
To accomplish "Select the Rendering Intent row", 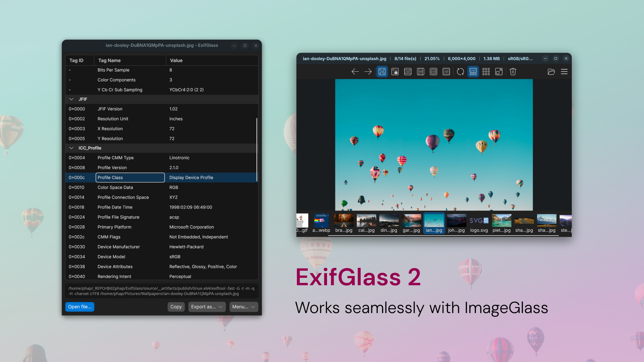I will [x=162, y=276].
